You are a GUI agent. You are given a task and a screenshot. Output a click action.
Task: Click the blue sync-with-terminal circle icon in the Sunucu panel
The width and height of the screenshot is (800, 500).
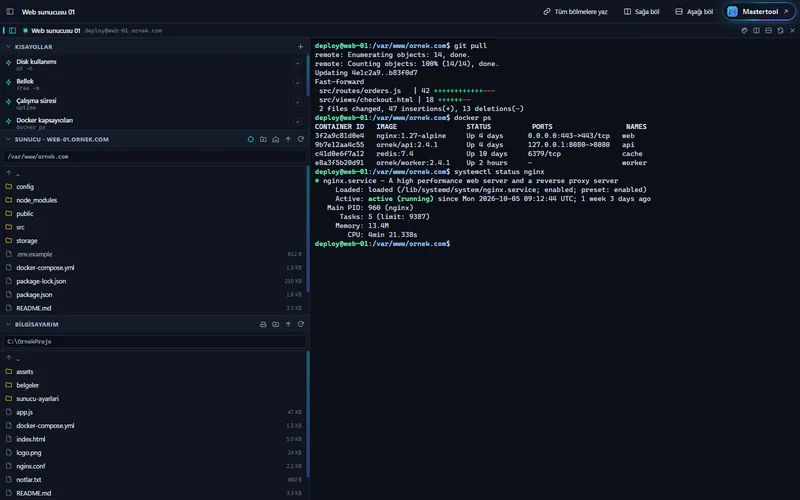pyautogui.click(x=251, y=139)
